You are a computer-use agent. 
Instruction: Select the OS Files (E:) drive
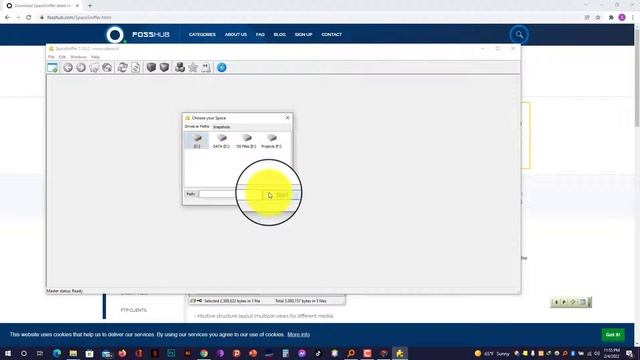point(246,141)
